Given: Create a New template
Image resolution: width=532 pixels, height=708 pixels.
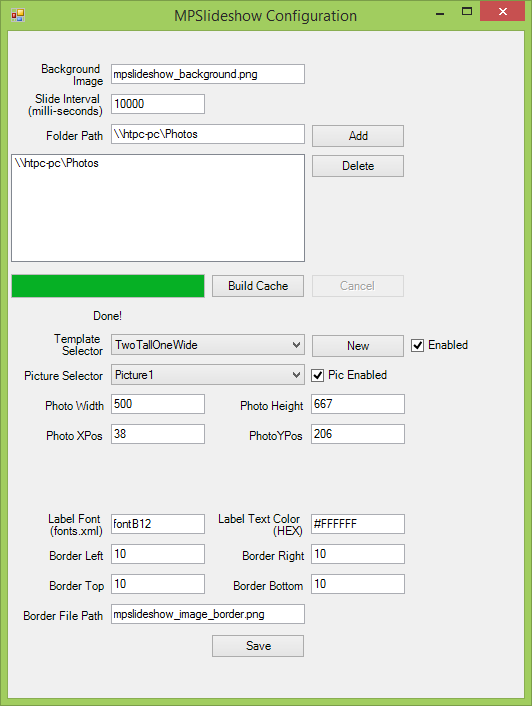Looking at the screenshot, I should [x=358, y=346].
